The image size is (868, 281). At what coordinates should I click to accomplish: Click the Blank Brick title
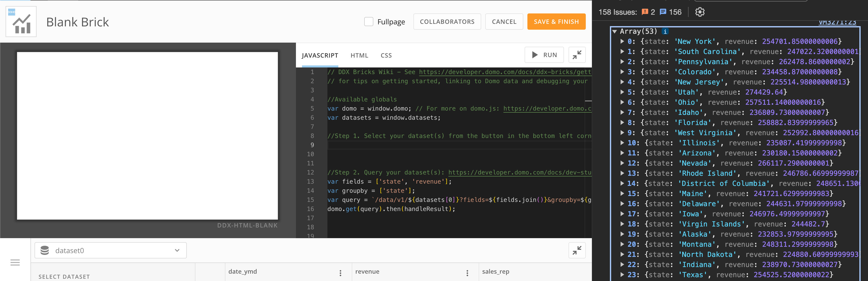coord(77,22)
